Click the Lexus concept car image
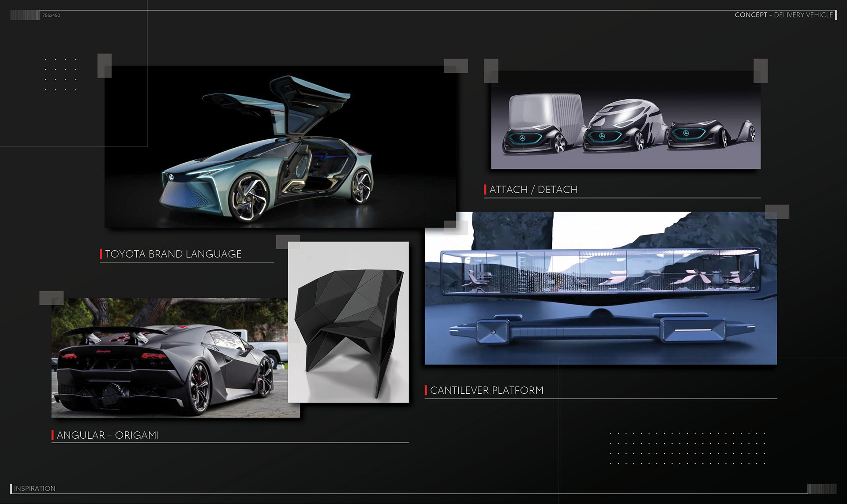Screen dimensions: 847x504 click(280, 146)
